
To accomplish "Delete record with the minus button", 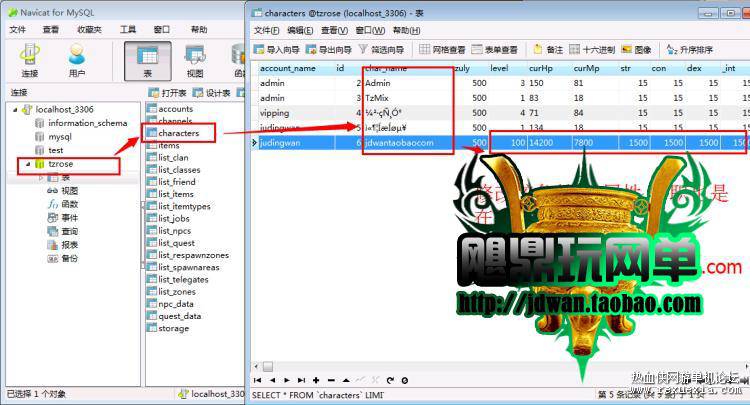I will [331, 380].
